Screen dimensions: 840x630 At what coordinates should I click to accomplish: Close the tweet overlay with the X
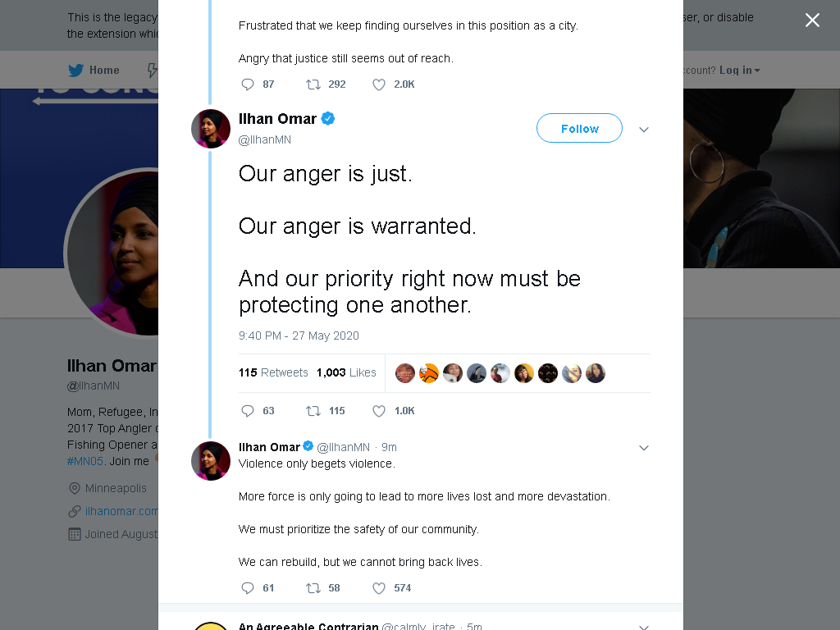[812, 20]
